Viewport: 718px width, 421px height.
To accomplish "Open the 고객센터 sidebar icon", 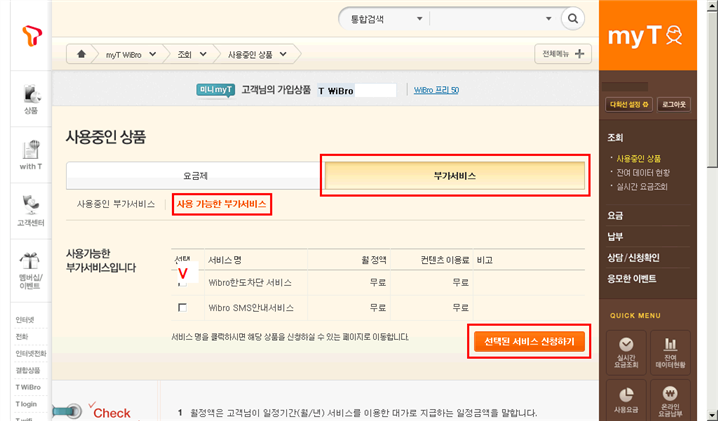I will pyautogui.click(x=31, y=211).
